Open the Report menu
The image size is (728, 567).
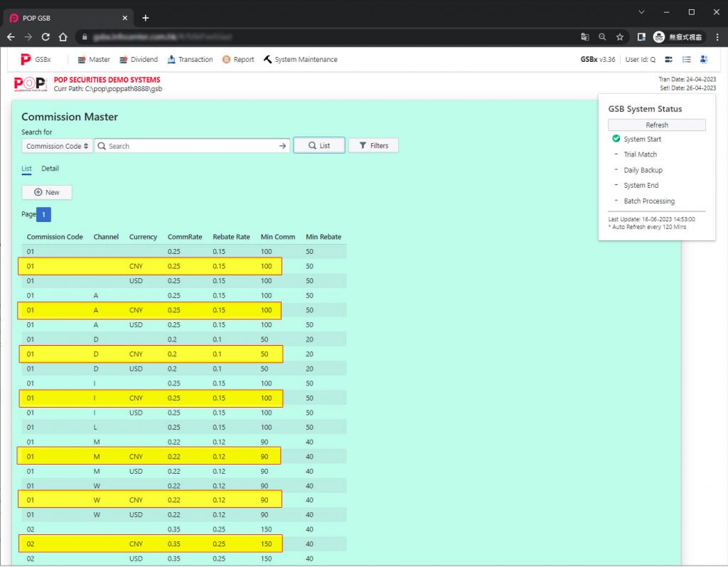tap(238, 60)
